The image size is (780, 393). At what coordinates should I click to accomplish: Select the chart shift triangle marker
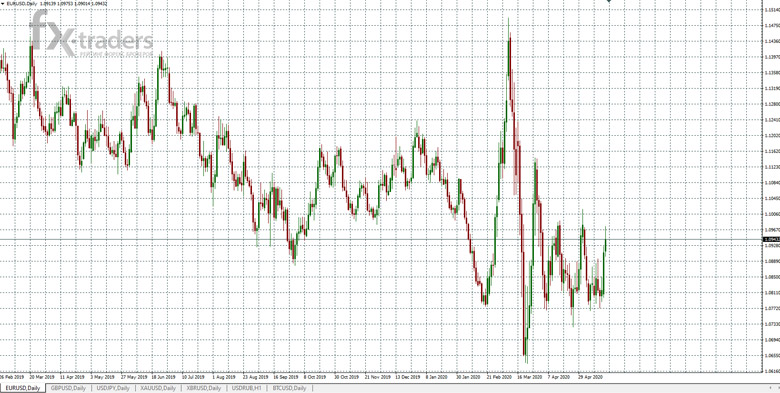click(x=608, y=1)
